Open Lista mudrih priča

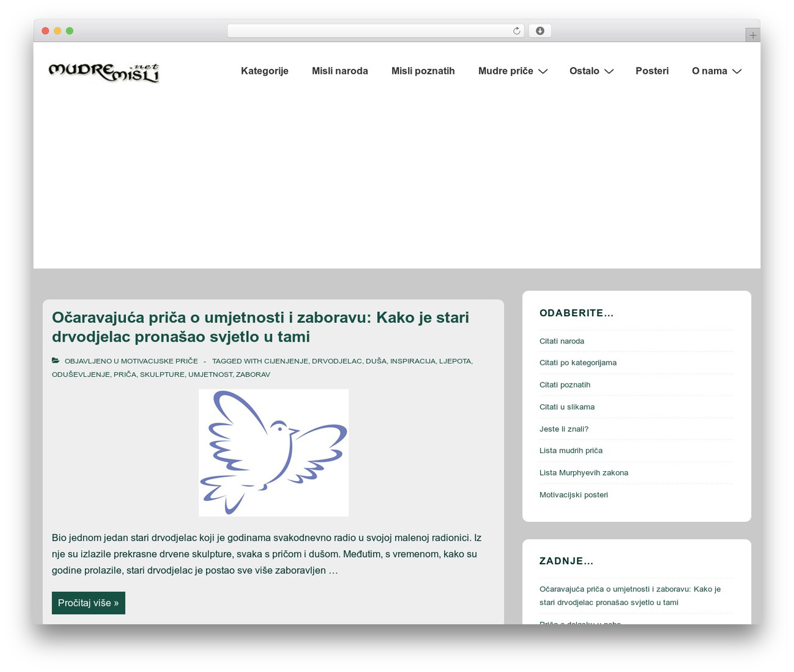571,451
